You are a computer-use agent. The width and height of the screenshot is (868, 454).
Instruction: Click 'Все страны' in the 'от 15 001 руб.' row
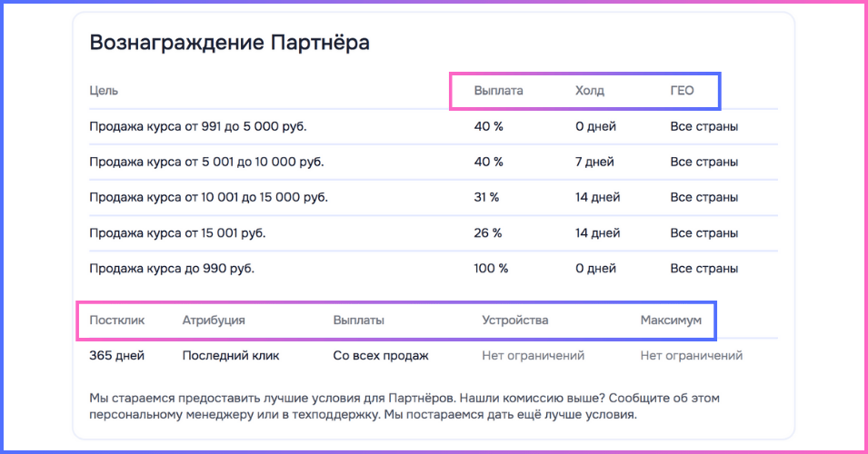coord(704,232)
